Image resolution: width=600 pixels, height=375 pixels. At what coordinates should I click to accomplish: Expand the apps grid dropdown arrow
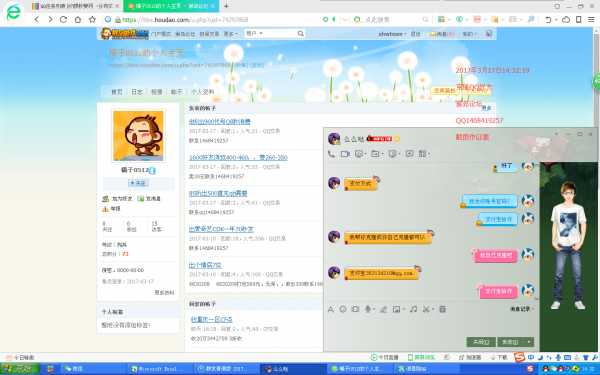429,154
